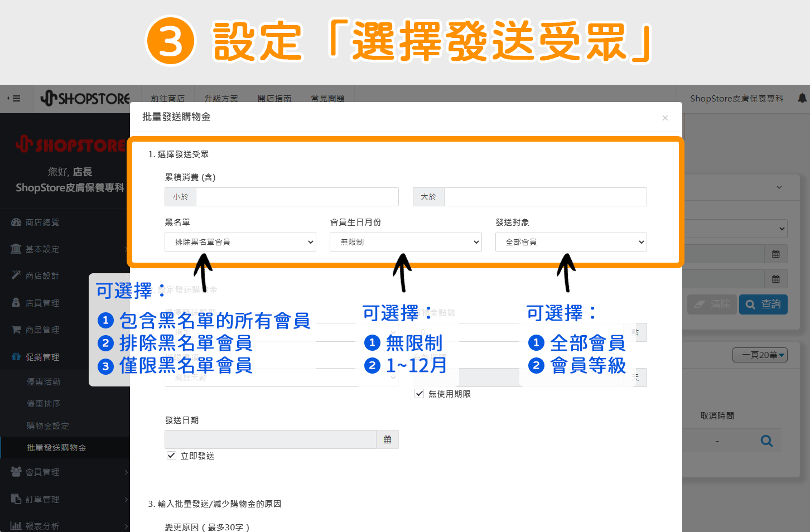Viewport: 810px width, 532px height.
Task: Click the 商店設計 wand icon
Action: tap(16, 275)
